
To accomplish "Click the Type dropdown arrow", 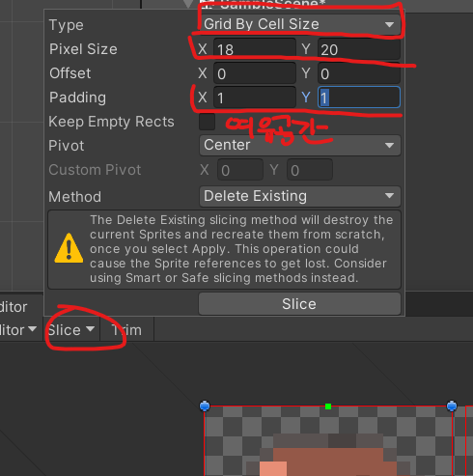I will (389, 24).
